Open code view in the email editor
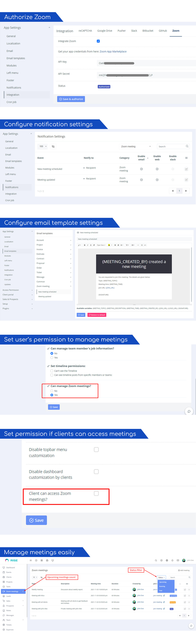Image resolution: width=196 pixels, height=644 pixels. pos(145,245)
